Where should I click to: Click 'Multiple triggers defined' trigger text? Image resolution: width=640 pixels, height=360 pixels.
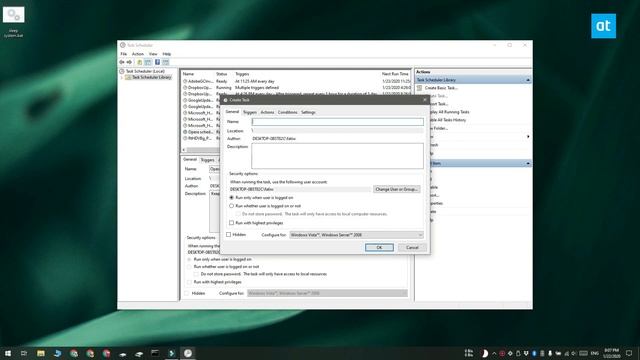click(x=257, y=87)
